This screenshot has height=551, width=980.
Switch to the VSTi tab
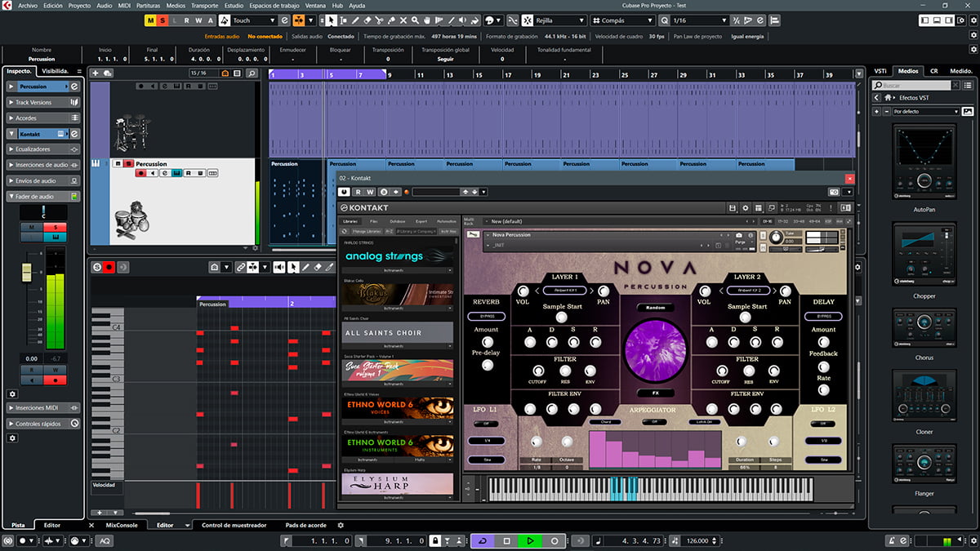(x=880, y=71)
